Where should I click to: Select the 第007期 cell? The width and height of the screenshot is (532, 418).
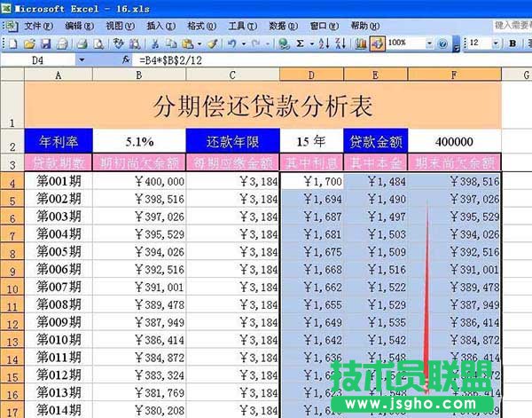[59, 288]
